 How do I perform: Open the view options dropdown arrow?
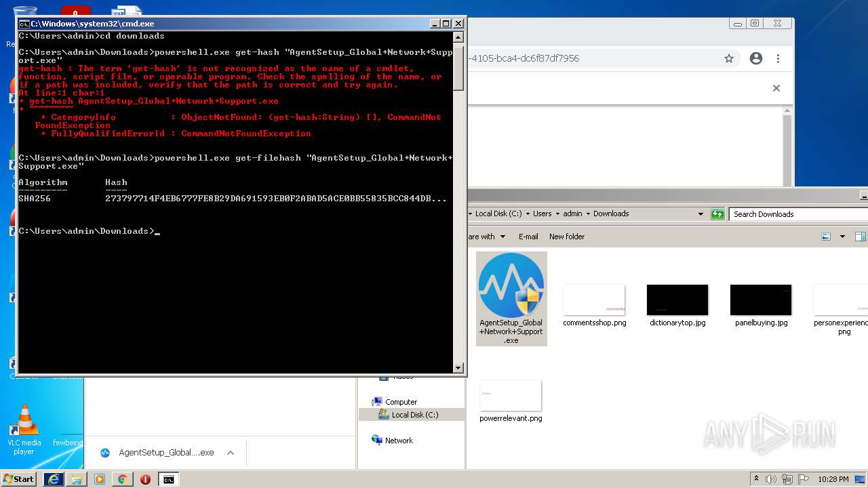842,237
